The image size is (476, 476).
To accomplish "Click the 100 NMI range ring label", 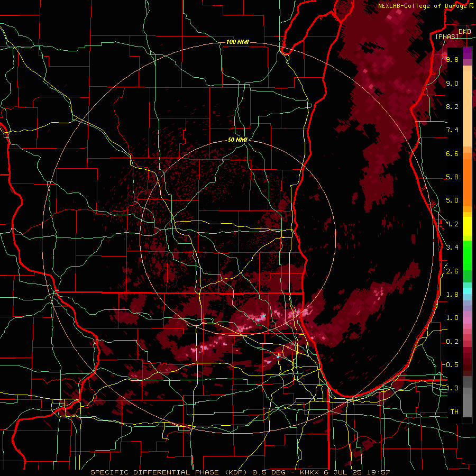I will (x=237, y=42).
